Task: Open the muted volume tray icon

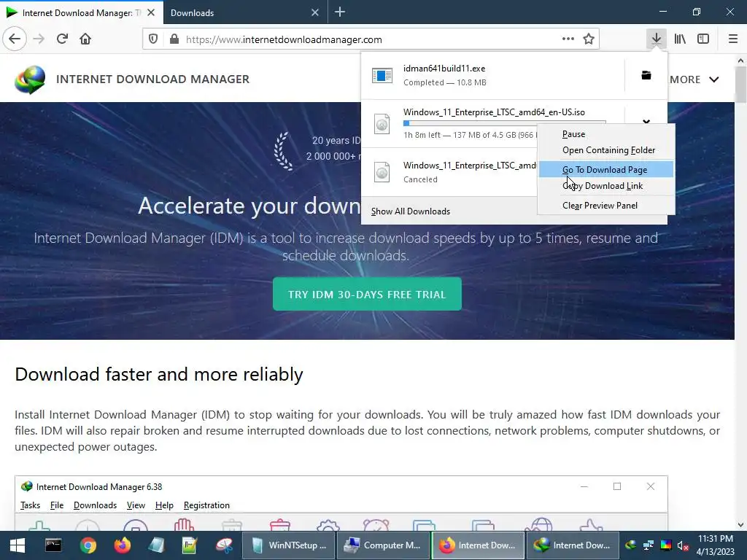Action: (x=683, y=545)
